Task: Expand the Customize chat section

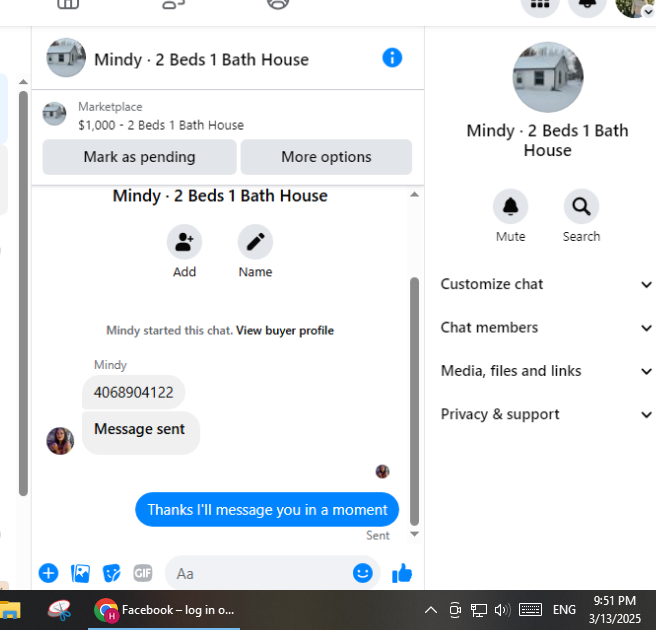Action: (546, 284)
